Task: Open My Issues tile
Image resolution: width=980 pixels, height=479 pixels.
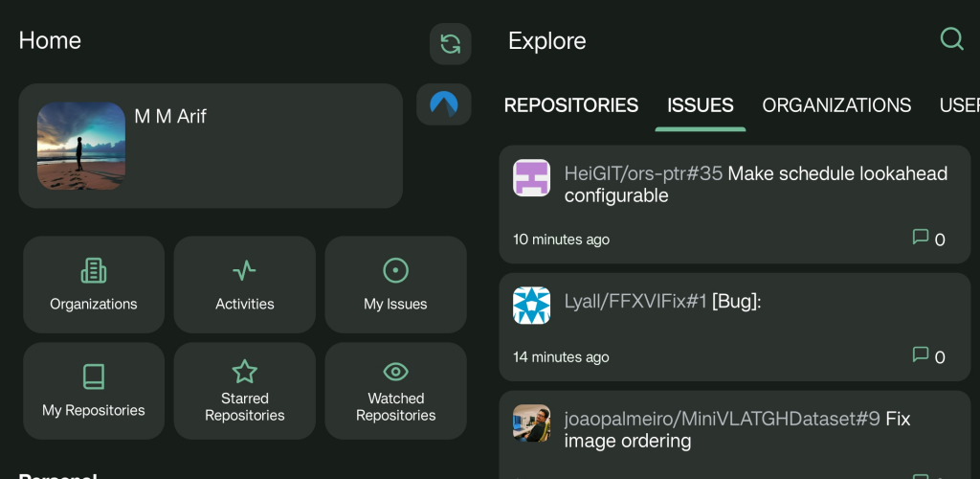Action: pos(395,285)
